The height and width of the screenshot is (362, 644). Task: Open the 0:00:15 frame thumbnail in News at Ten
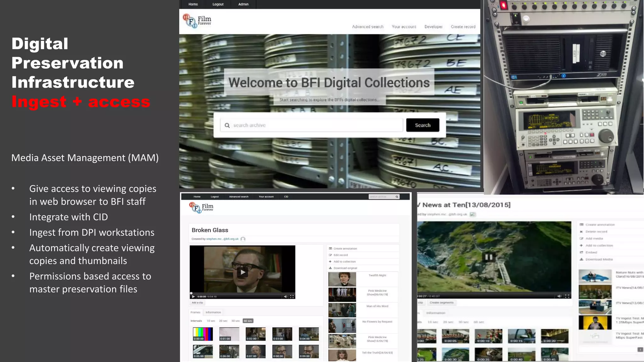[x=521, y=336]
